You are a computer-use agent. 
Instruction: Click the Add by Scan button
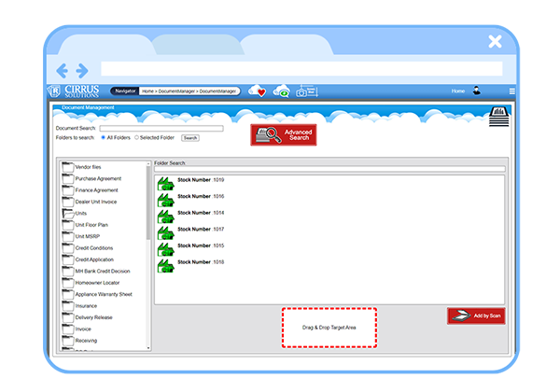coord(476,315)
